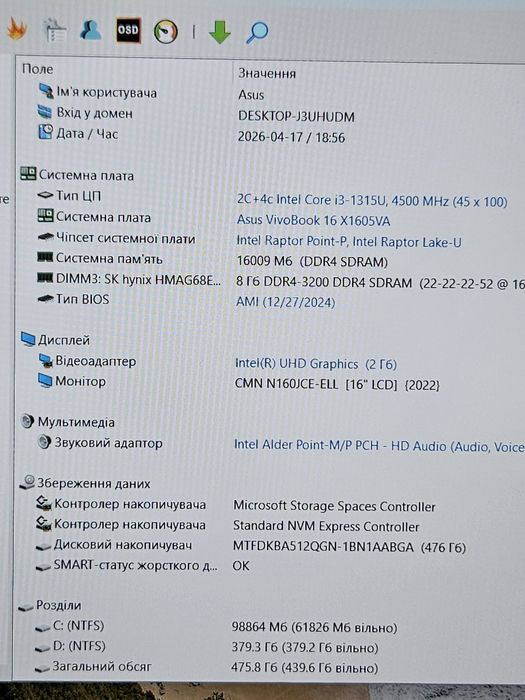This screenshot has height=700, width=525.
Task: Select the Загальний обсяг row label
Action: coord(102,667)
